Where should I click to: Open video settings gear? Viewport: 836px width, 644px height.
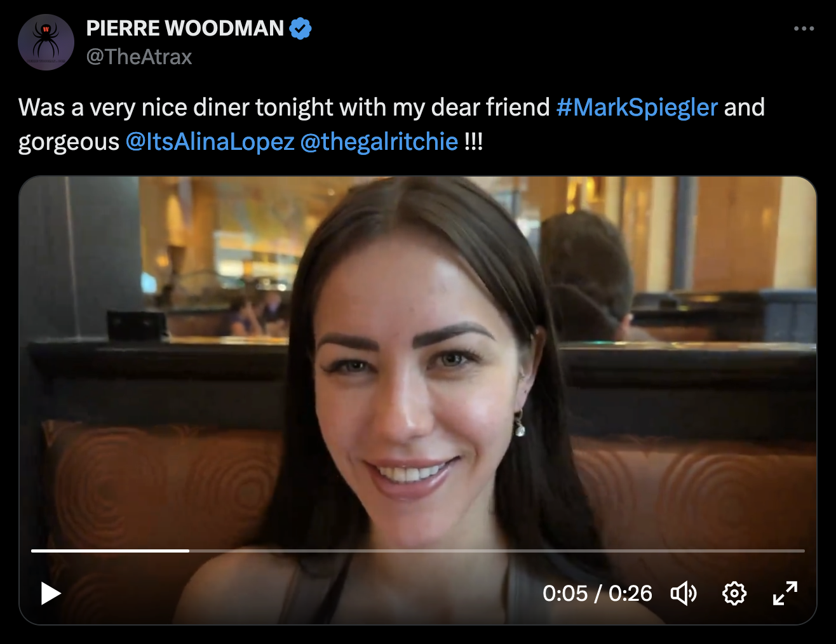(734, 594)
